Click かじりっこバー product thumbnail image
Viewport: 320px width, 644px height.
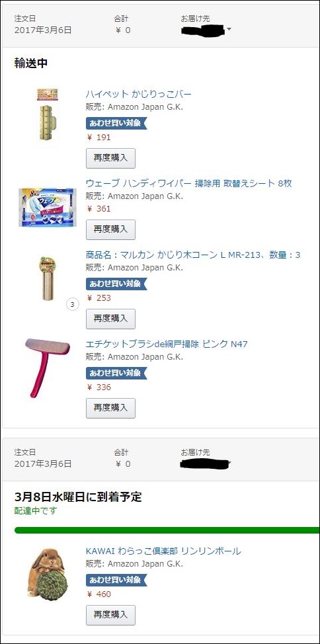(x=47, y=118)
